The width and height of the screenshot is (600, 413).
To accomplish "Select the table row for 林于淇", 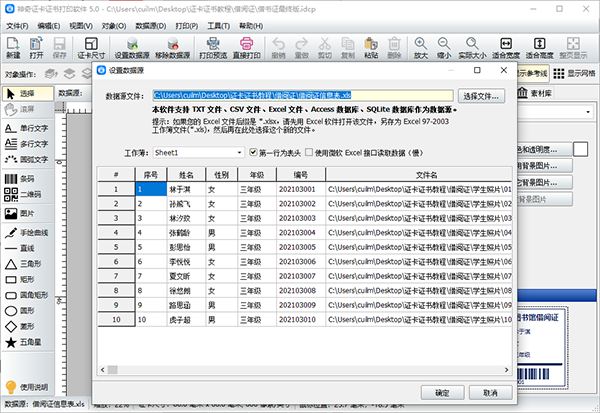I will [x=182, y=188].
